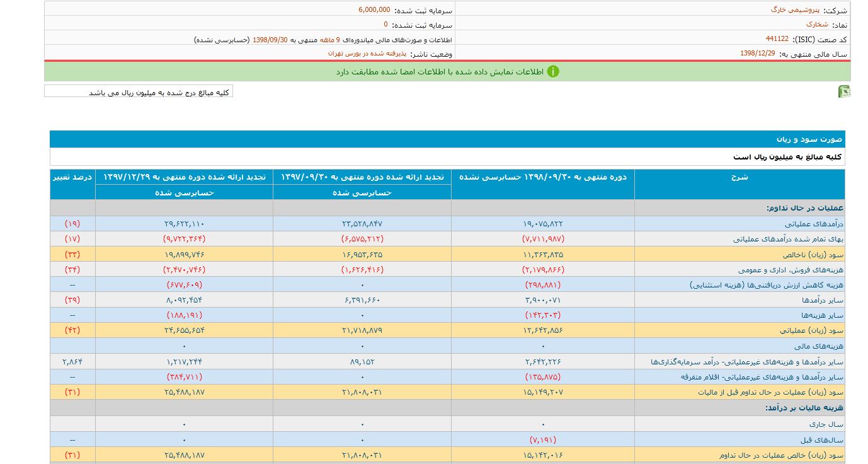This screenshot has width=868, height=464.
Task: Select registered capital value 6,000,000
Action: tap(374, 10)
